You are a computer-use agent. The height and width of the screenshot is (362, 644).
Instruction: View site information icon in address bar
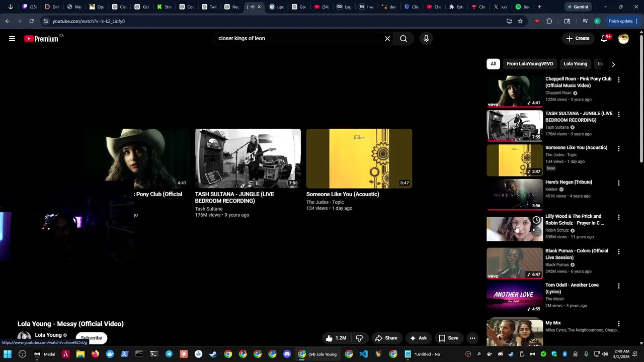46,21
